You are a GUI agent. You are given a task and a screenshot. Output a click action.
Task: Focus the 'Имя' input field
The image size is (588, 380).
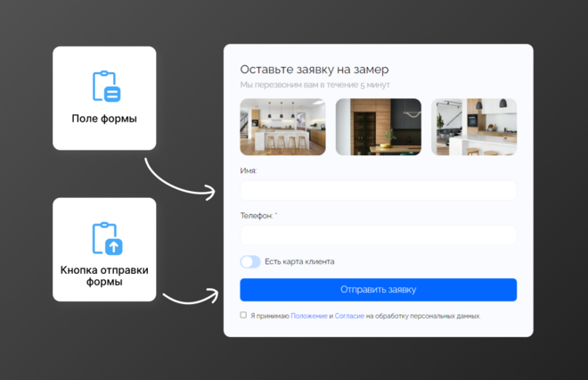point(379,190)
